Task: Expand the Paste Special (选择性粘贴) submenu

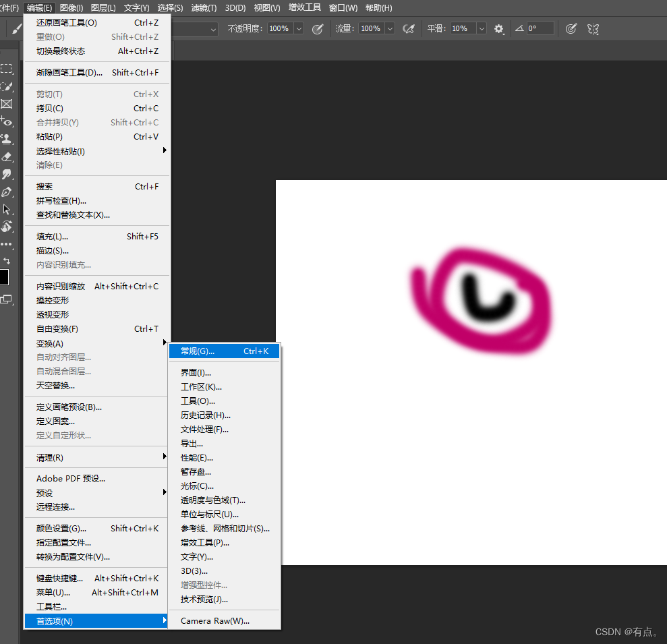Action: [x=97, y=151]
